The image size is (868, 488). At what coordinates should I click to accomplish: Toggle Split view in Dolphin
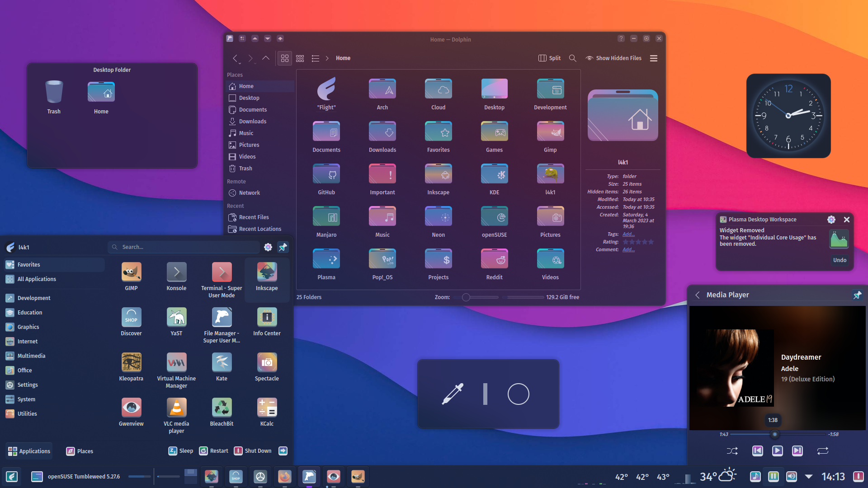[549, 58]
